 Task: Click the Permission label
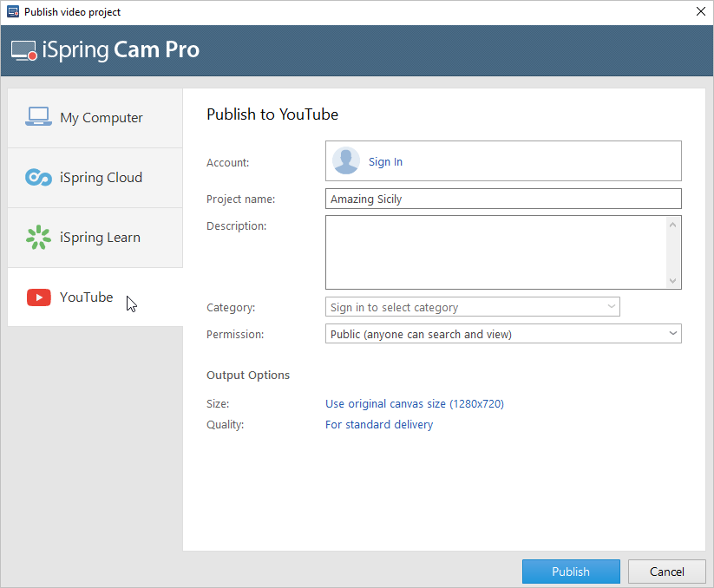pyautogui.click(x=235, y=335)
